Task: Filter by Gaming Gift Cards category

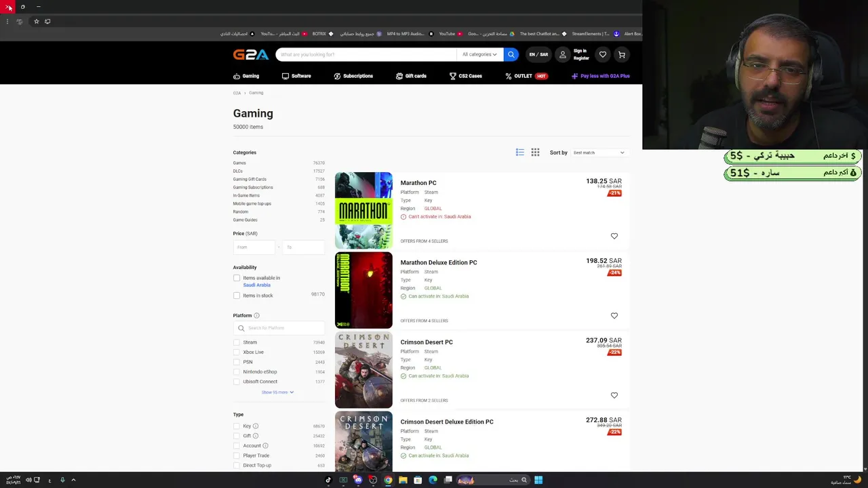Action: [250, 179]
